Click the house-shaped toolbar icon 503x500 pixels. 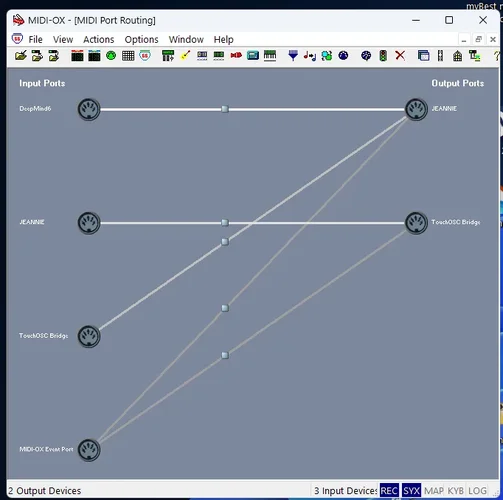pyautogui.click(x=457, y=56)
